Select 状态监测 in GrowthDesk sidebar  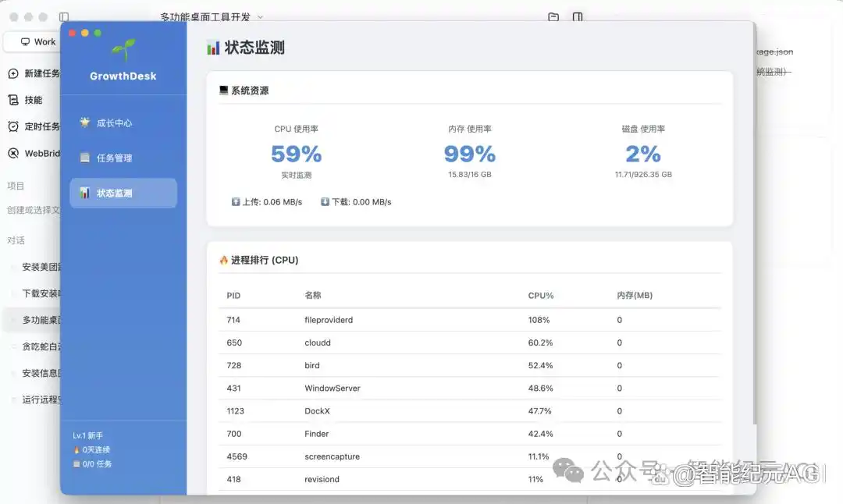[123, 193]
